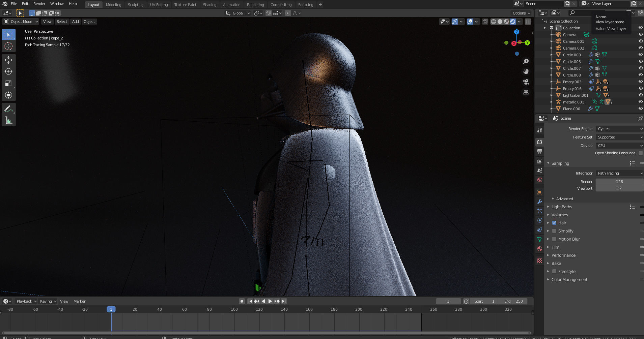Viewport: 644px width, 339px height.
Task: Open the Particles properties tab
Action: coord(540,211)
